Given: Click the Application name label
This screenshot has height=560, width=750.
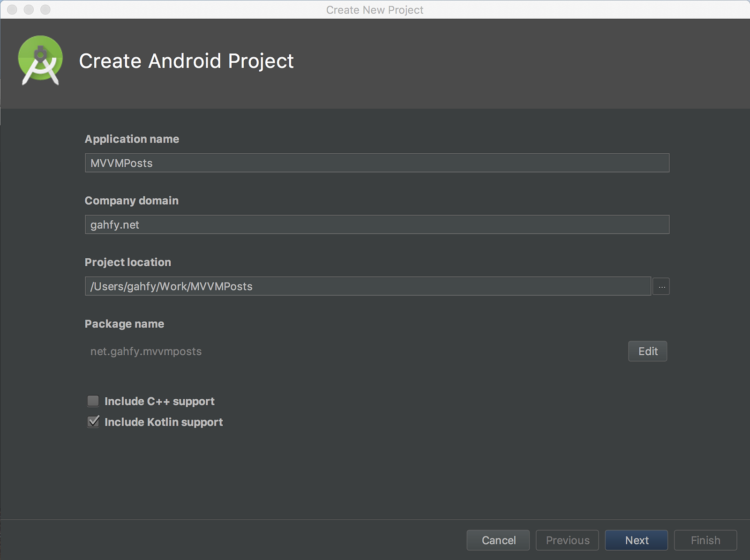Looking at the screenshot, I should 132,139.
